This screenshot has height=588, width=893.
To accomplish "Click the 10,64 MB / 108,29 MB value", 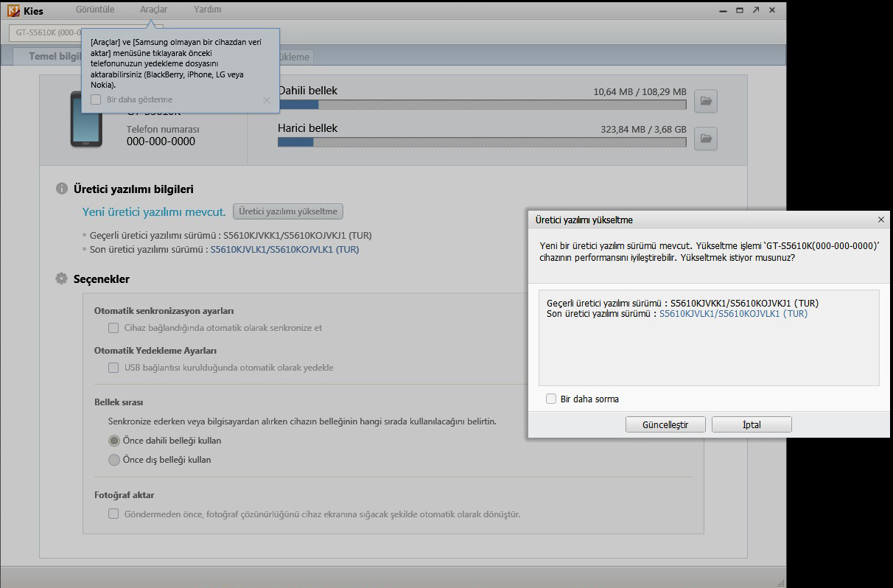I will point(640,92).
